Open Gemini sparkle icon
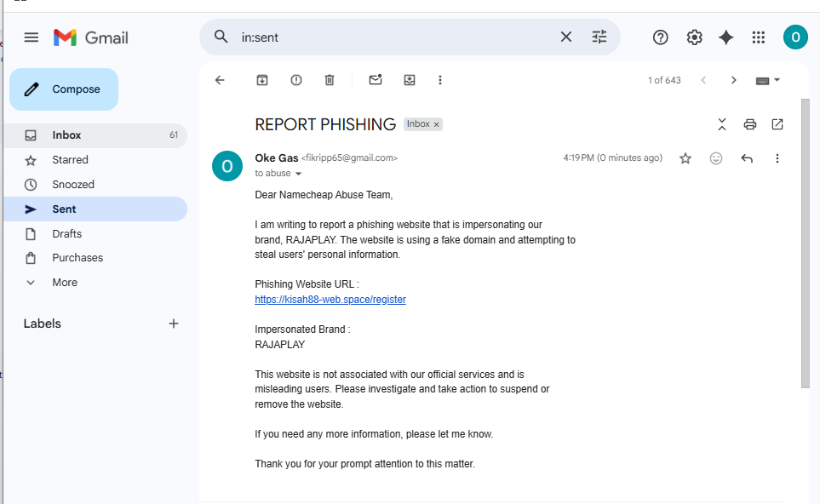 coord(725,37)
